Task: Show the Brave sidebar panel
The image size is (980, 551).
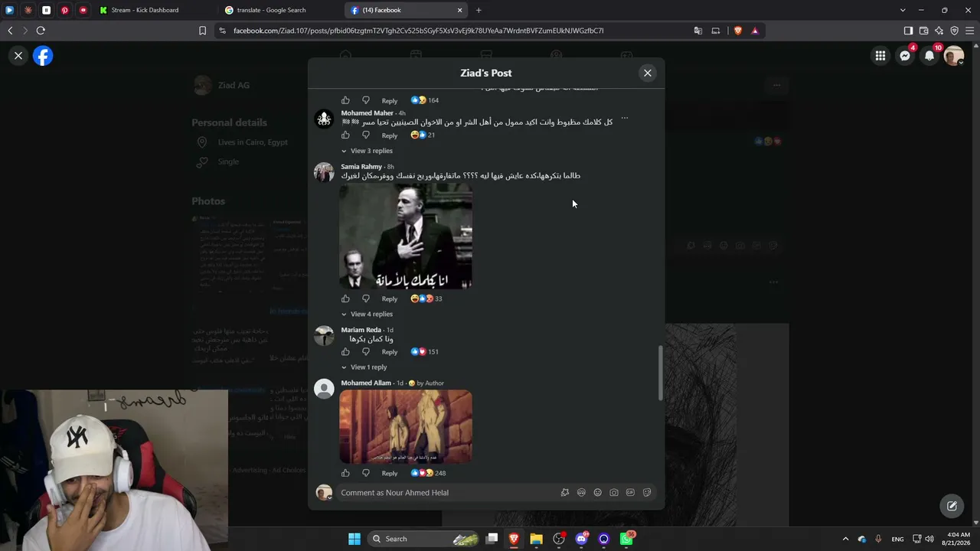Action: pyautogui.click(x=908, y=31)
